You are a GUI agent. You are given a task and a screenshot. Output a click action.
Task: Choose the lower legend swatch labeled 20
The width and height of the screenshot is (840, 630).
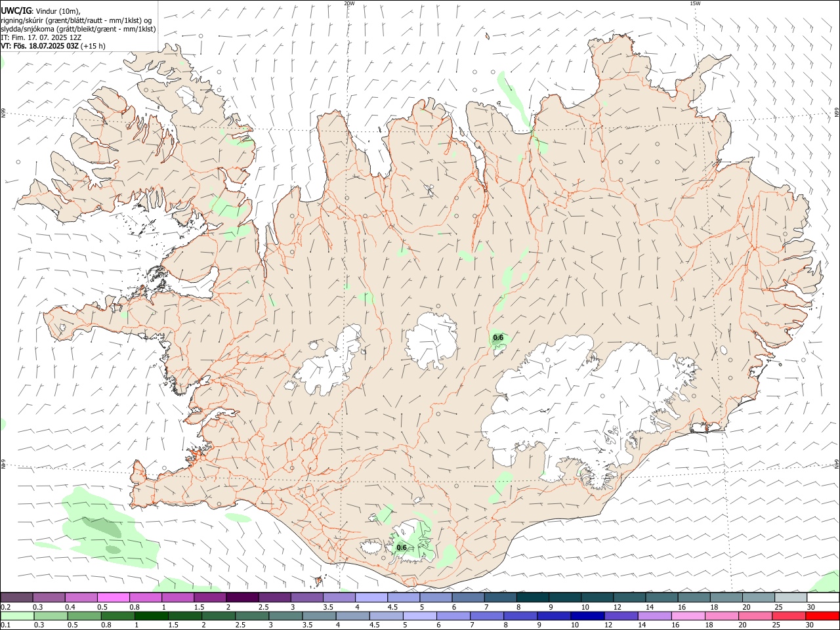[x=756, y=616]
